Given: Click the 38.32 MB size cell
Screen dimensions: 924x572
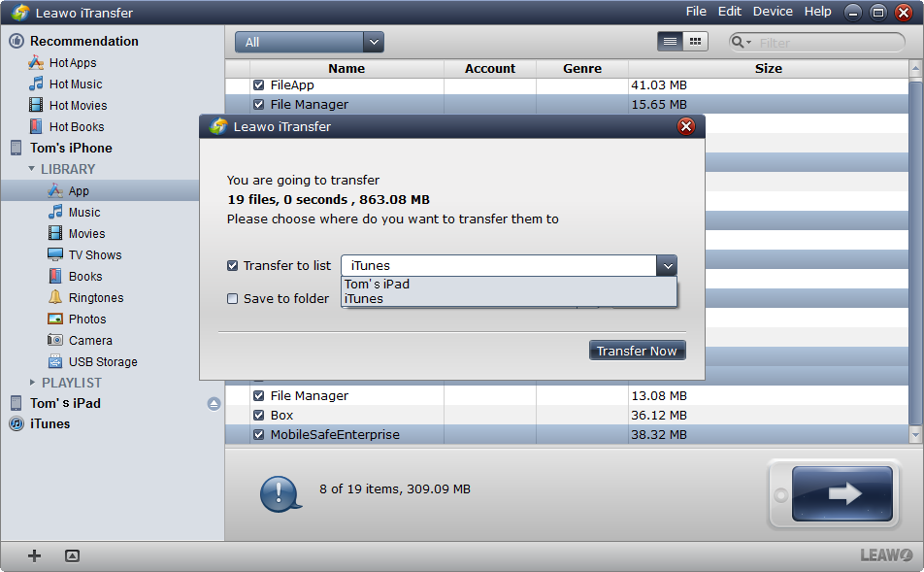Looking at the screenshot, I should coord(659,435).
